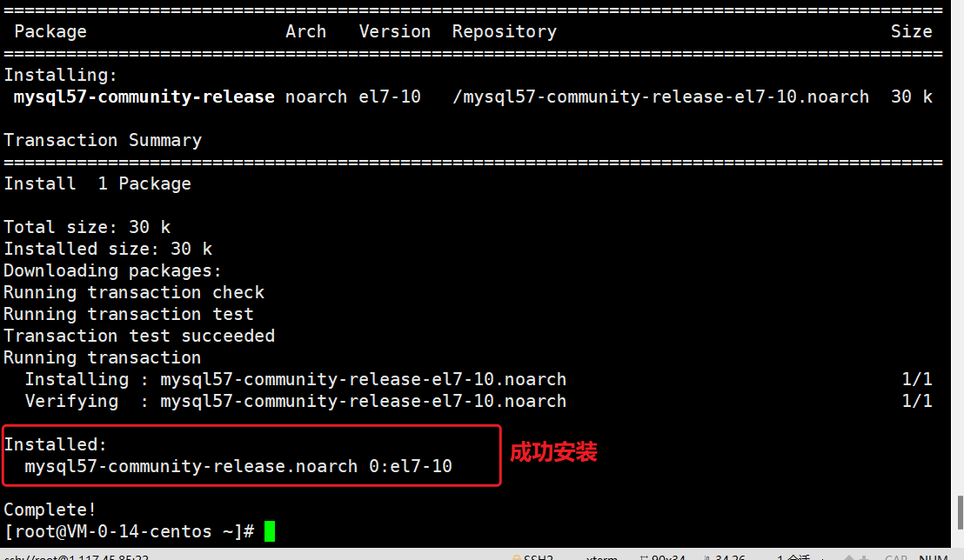Click the 'mysql57-community-release.noarch 0:el7-10' line

238,466
